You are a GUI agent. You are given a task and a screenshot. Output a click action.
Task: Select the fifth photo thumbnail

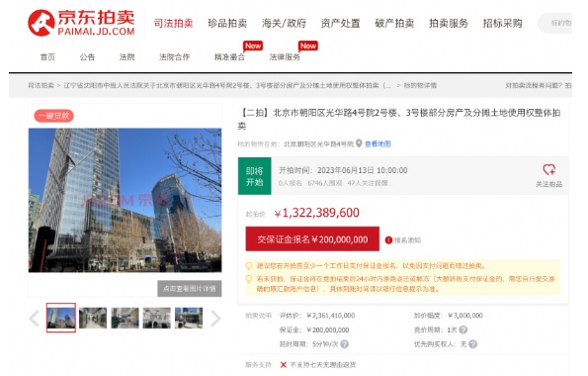(189, 318)
